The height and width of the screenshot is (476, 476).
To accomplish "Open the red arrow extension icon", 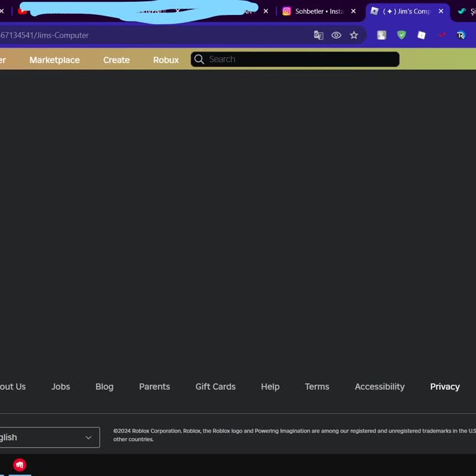I will 442,35.
